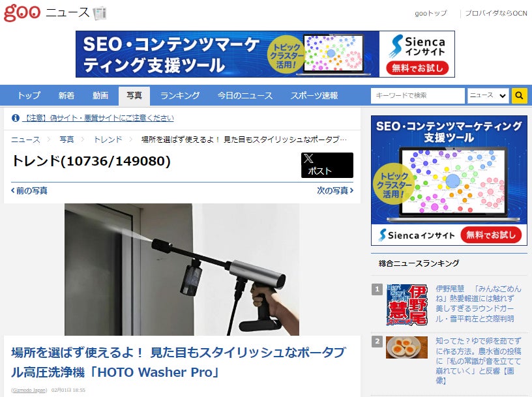Viewport: 532px width, 397px height.
Task: Click the pressure washer photo
Action: pyautogui.click(x=182, y=269)
